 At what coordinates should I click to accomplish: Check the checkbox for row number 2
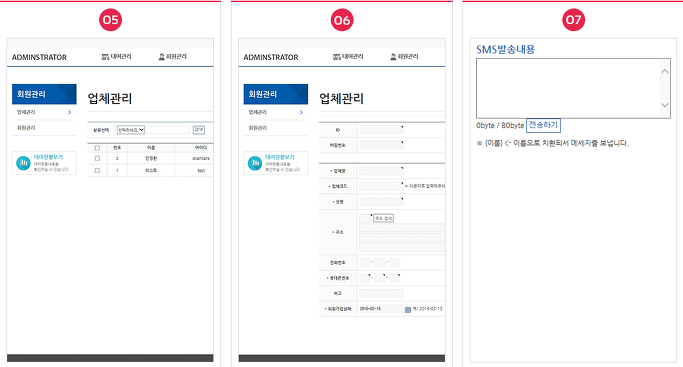coord(97,158)
